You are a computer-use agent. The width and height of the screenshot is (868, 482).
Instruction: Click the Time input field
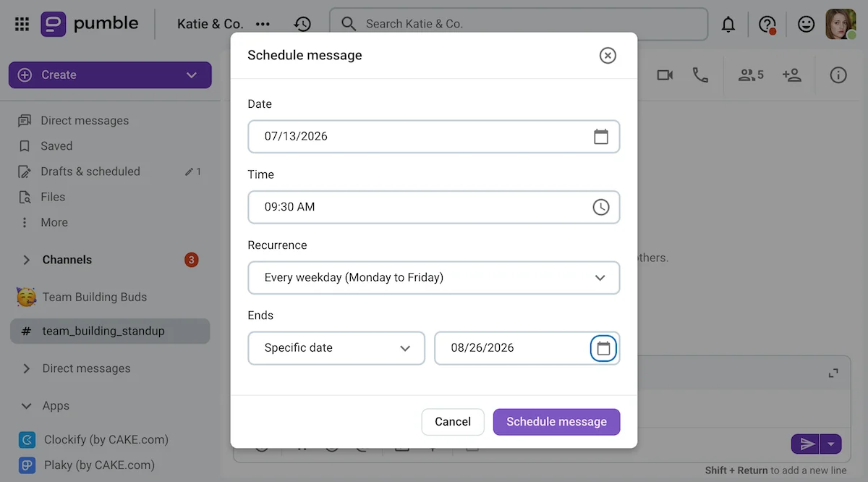(434, 207)
